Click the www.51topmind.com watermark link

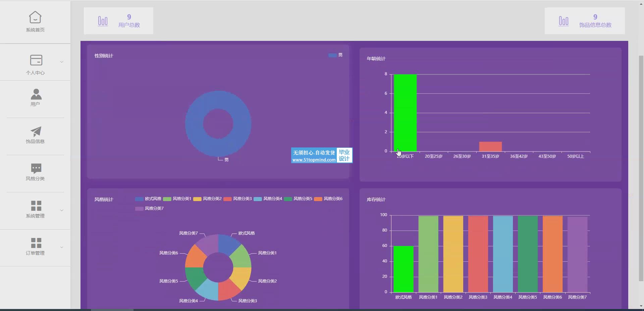tap(314, 160)
